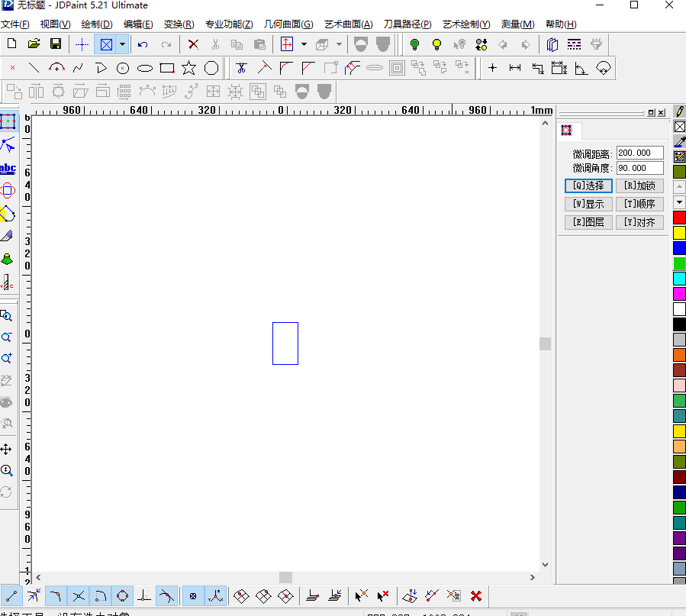This screenshot has height=616, width=686.
Task: Open the 视图(V) menu
Action: pos(55,24)
